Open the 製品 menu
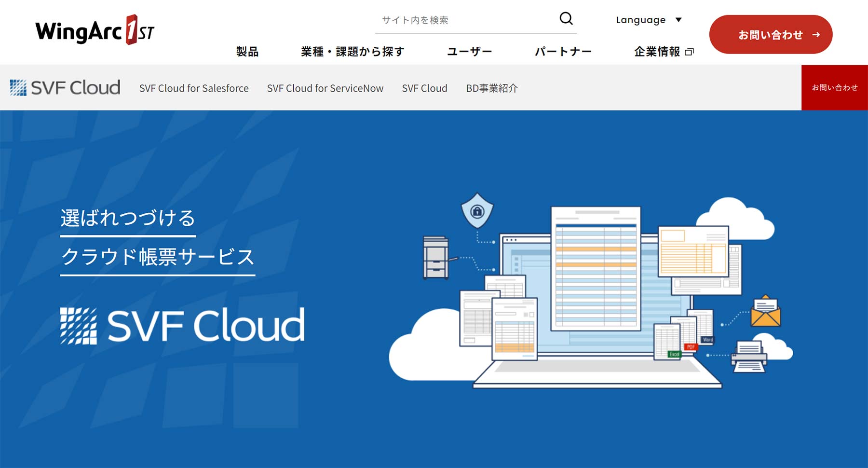The height and width of the screenshot is (468, 868). [x=247, y=52]
